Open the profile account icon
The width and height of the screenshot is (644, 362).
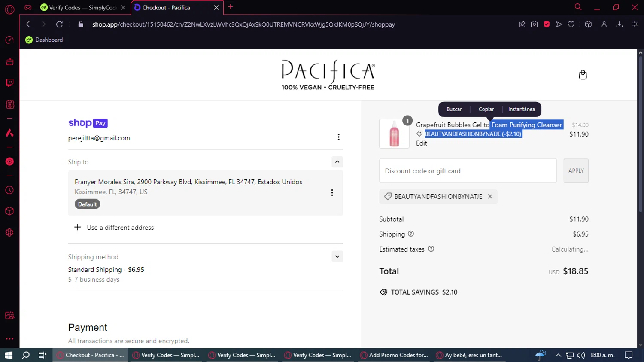[604, 24]
